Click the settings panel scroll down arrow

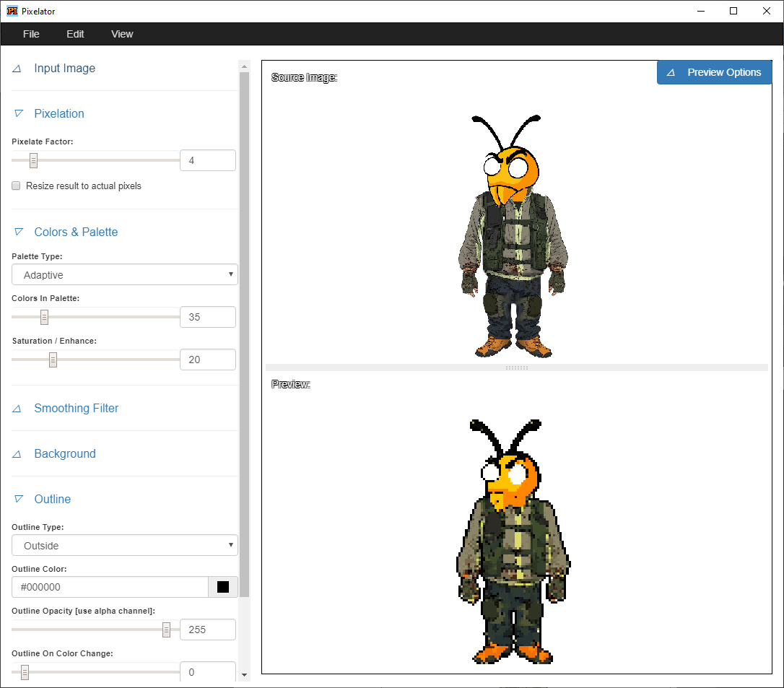coord(244,674)
